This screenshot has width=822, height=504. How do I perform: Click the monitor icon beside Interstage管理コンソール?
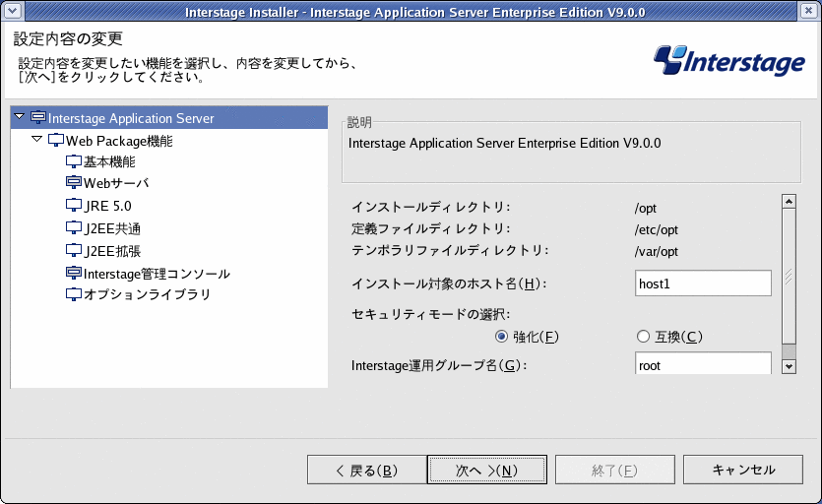coord(74,274)
